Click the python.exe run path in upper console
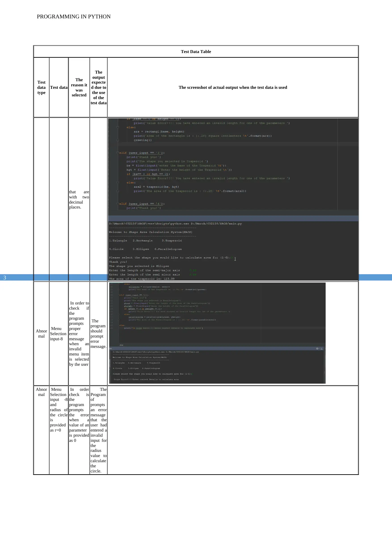This screenshot has width=392, height=555. (x=175, y=224)
